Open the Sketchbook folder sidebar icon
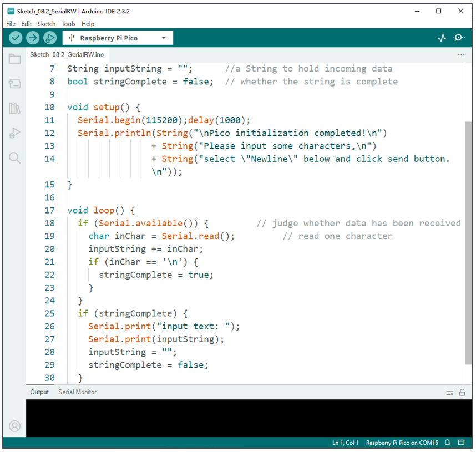 pyautogui.click(x=14, y=59)
